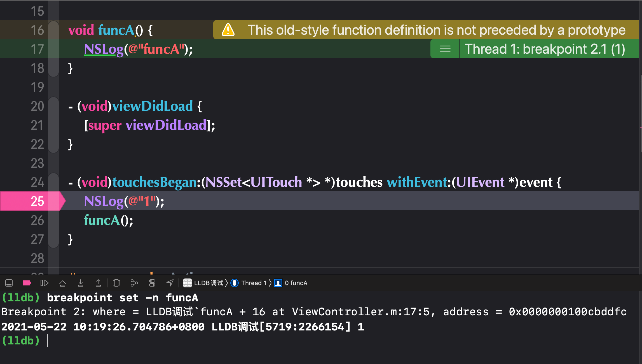Hide the debug area toggle icon
Image resolution: width=642 pixels, height=364 pixels.
9,283
